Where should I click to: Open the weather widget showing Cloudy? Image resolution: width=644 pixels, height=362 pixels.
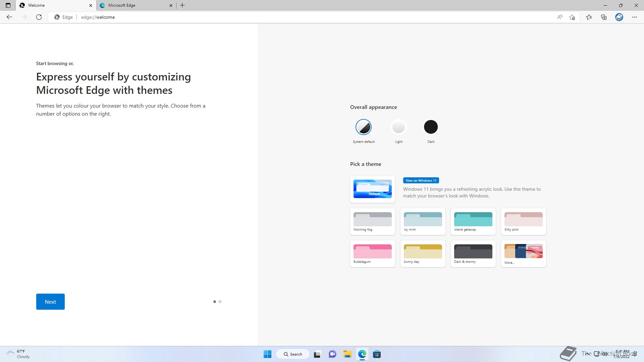[x=18, y=354]
